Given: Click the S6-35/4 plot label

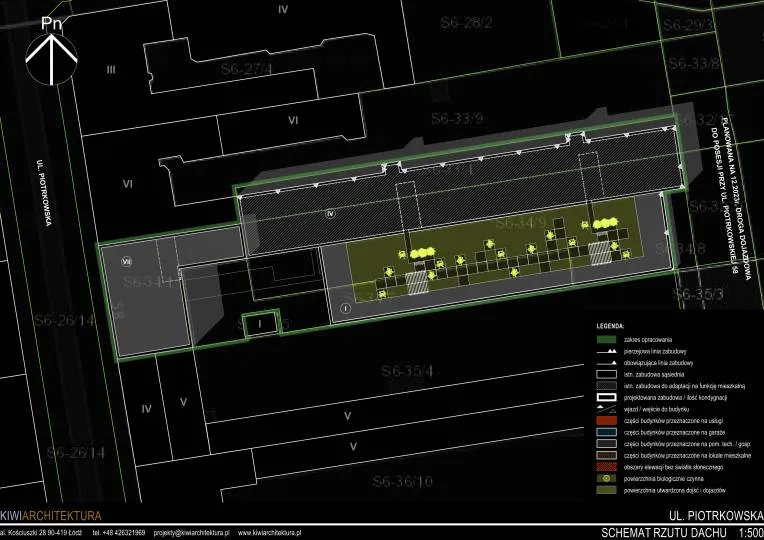Looking at the screenshot, I should point(407,371).
